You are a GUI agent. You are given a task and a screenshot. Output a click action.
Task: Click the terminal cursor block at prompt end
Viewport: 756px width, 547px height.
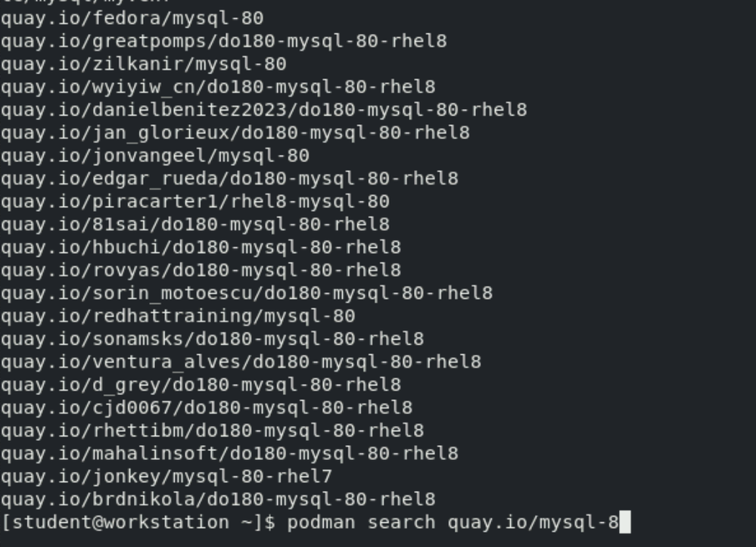click(x=624, y=522)
